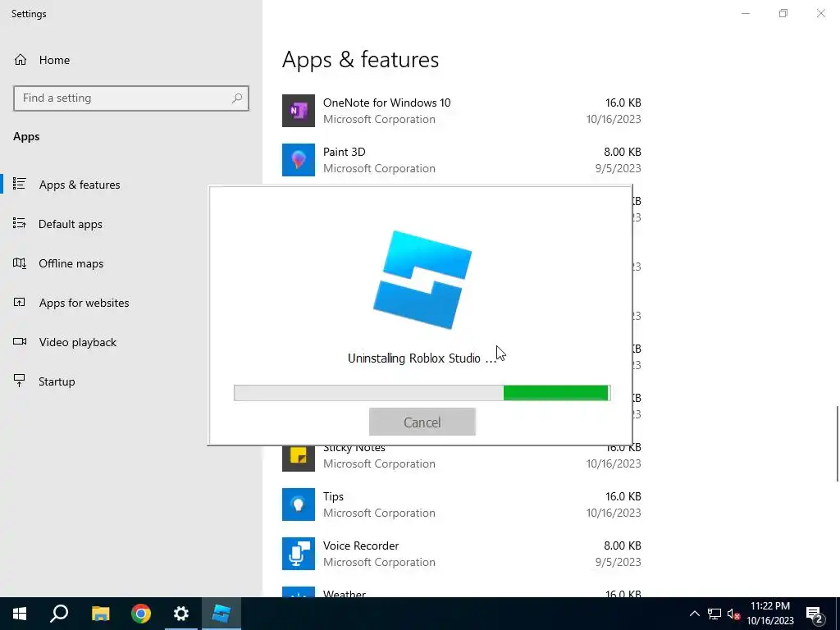Screen dimensions: 840x630
Task: Click the Apps for websites icon
Action: [x=20, y=302]
